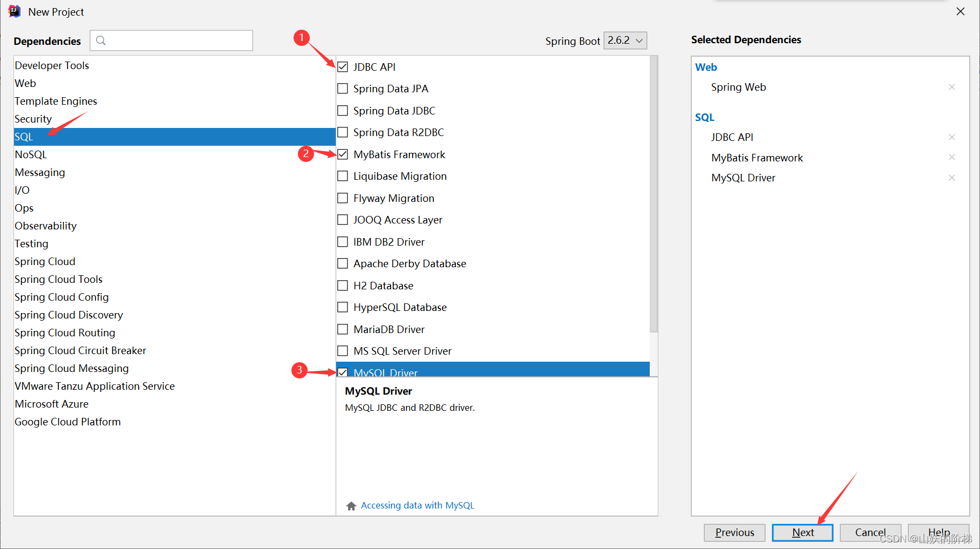This screenshot has width=980, height=549.
Task: Enable Spring Data JPA dependency
Action: [343, 89]
